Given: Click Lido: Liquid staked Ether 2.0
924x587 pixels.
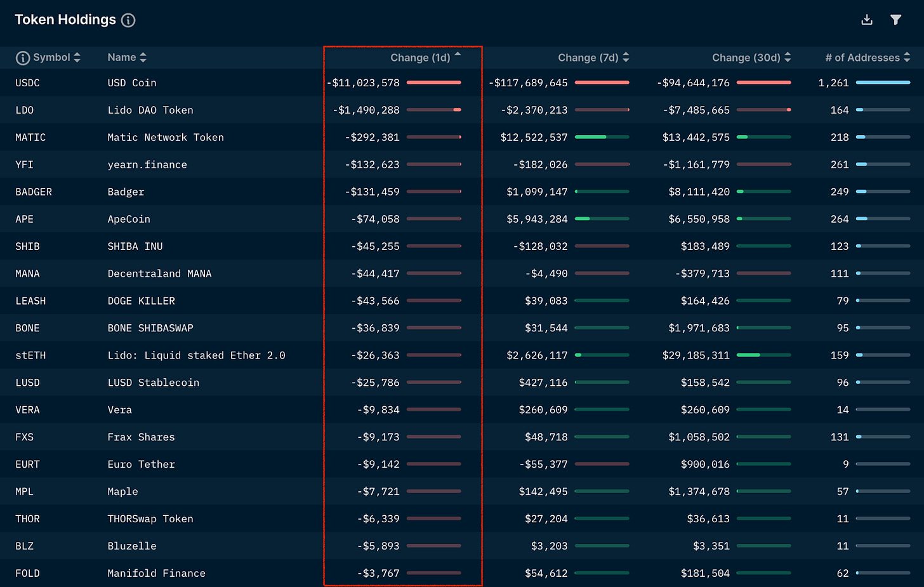Looking at the screenshot, I should pyautogui.click(x=196, y=356).
